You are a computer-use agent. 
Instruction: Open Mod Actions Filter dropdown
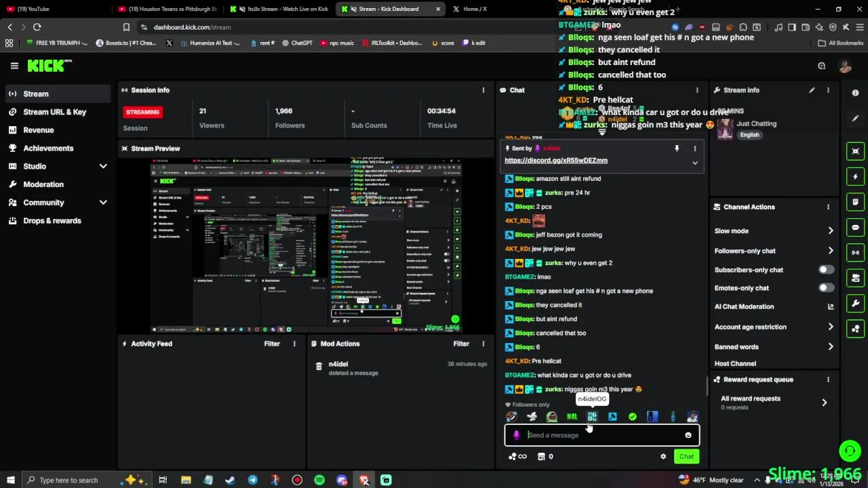click(x=461, y=344)
